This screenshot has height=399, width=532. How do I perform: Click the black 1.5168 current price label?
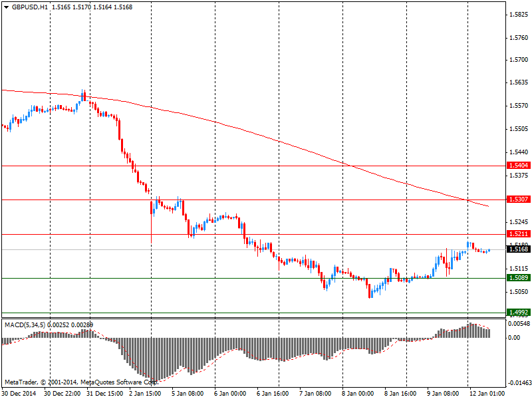(519, 249)
